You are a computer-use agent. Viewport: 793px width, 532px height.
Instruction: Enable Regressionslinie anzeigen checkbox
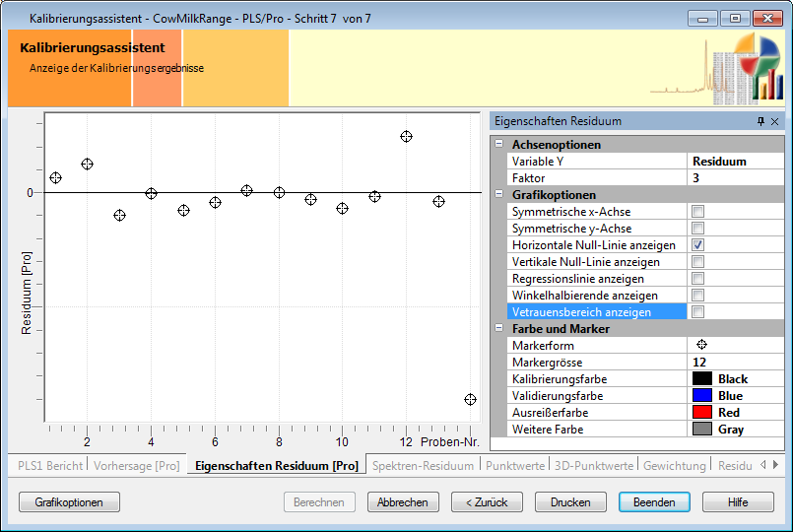point(697,279)
